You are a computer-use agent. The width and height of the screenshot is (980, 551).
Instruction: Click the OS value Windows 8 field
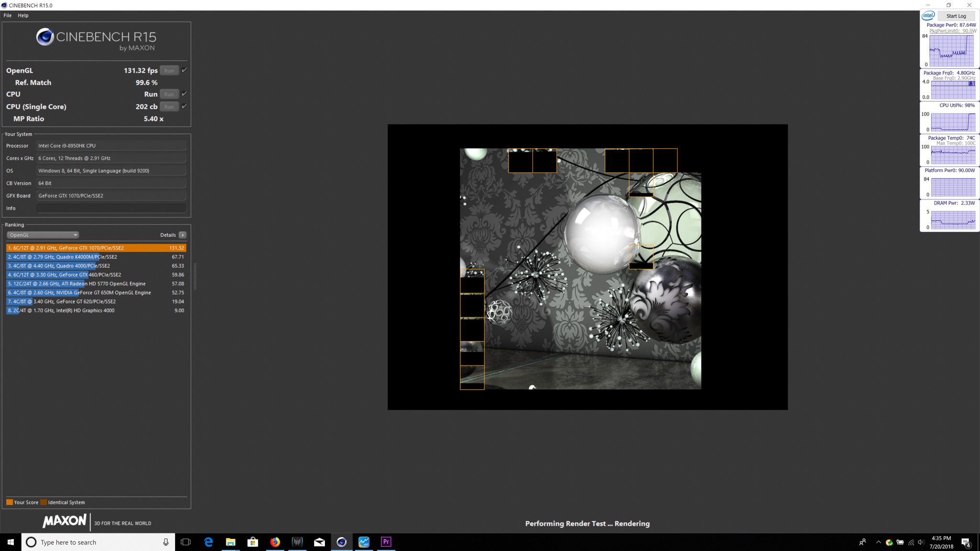click(111, 171)
